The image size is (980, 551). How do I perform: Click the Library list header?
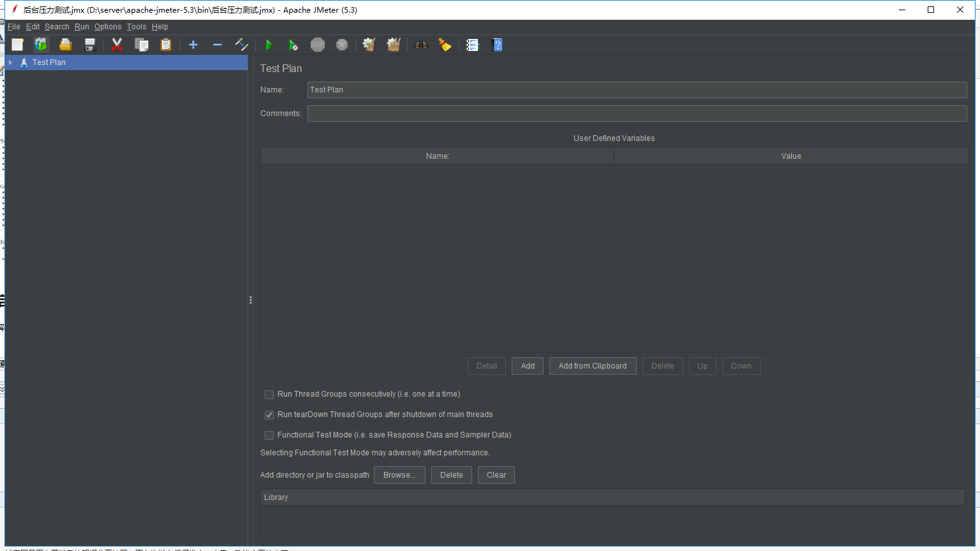(x=612, y=497)
